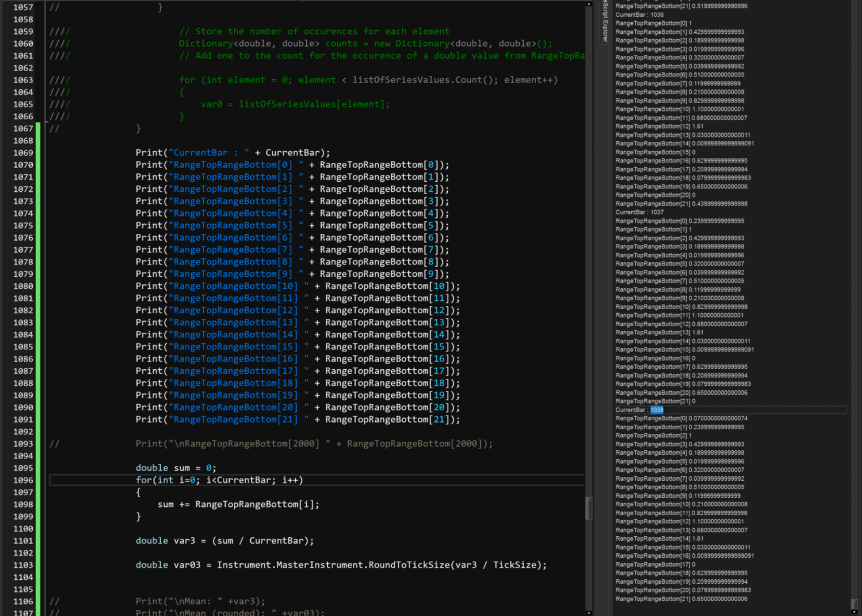The width and height of the screenshot is (862, 616).
Task: Click the output window scrollbar thumb
Action: pyautogui.click(x=854, y=603)
